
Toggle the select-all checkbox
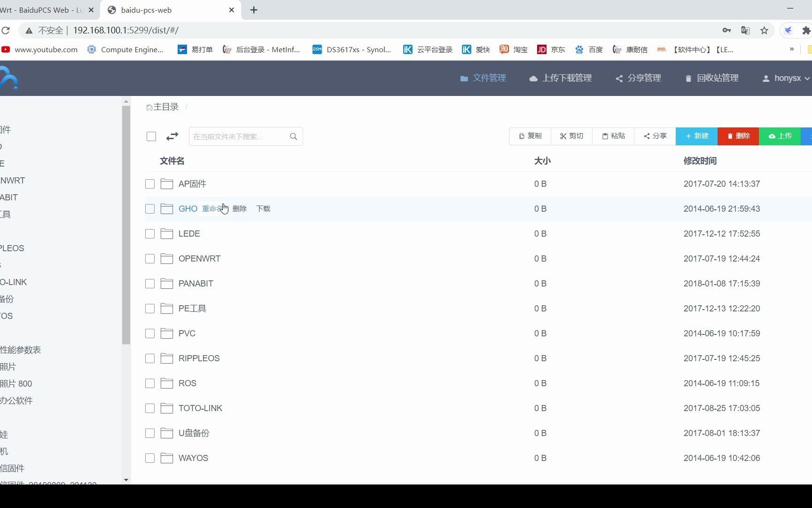point(151,136)
